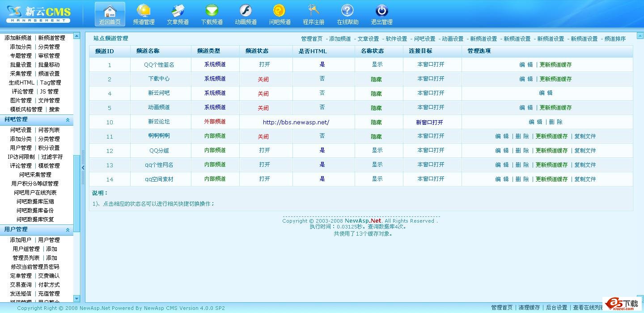Open Tag管理 in the sidebar
Image resolution: width=644 pixels, height=313 pixels.
(51, 83)
